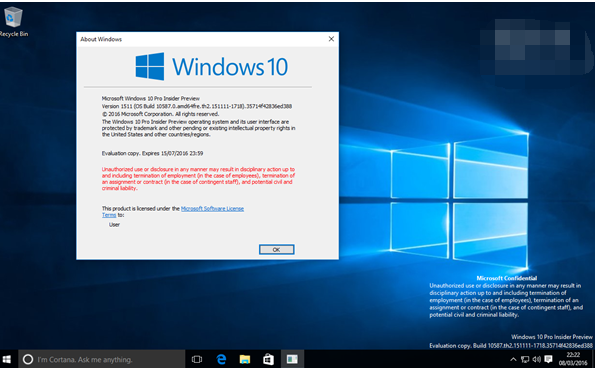This screenshot has height=368, width=596.
Task: Launch Microsoft Edge from taskbar
Action: [x=221, y=359]
